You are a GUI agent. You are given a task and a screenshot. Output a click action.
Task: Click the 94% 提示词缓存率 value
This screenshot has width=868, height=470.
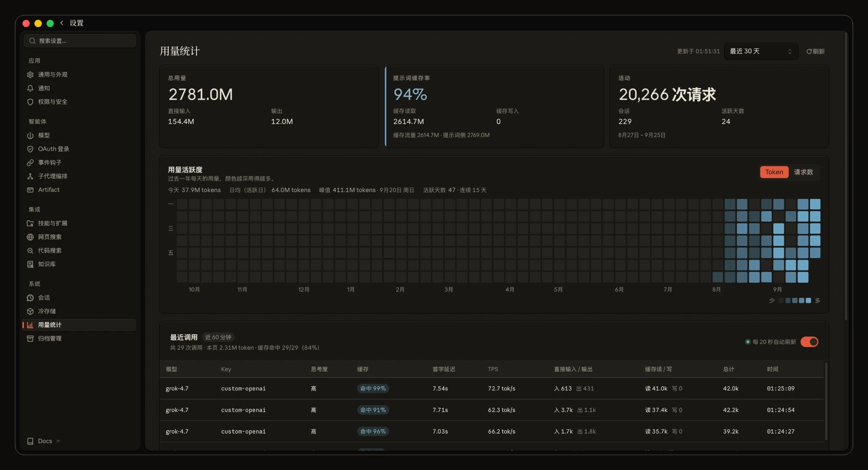coord(410,95)
